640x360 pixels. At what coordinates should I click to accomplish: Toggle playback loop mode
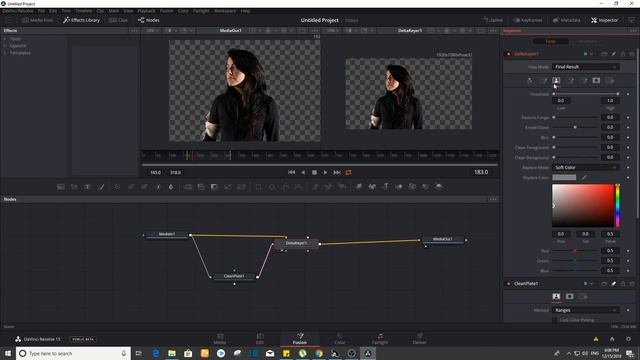(x=348, y=172)
